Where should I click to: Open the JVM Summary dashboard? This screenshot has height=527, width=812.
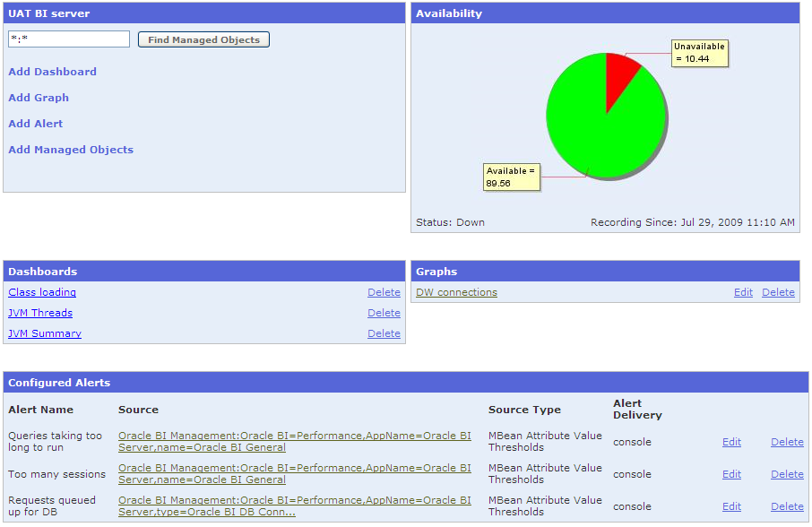44,333
